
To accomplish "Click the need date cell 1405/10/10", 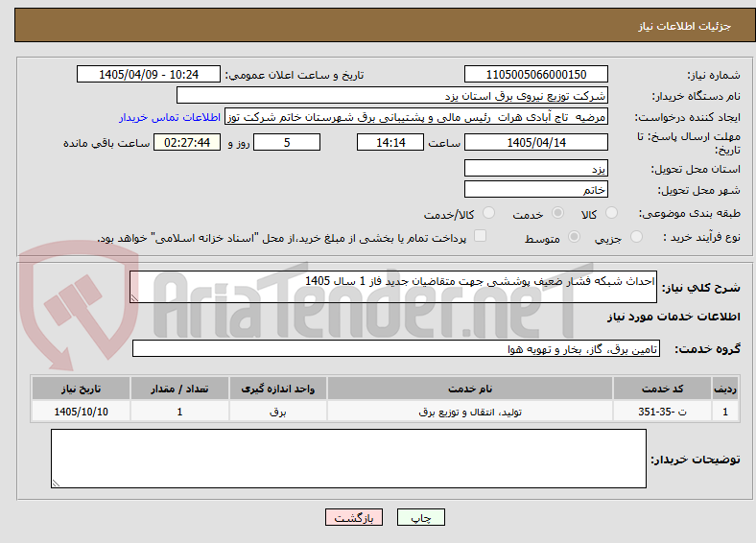I will (x=81, y=412).
